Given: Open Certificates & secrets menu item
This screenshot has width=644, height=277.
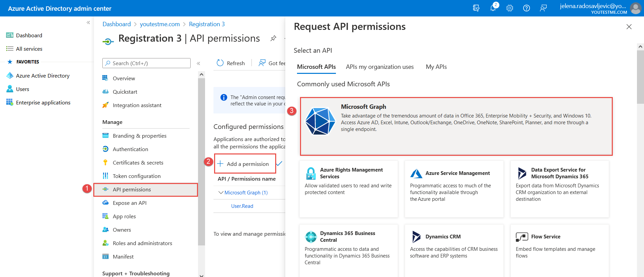Looking at the screenshot, I should [138, 163].
